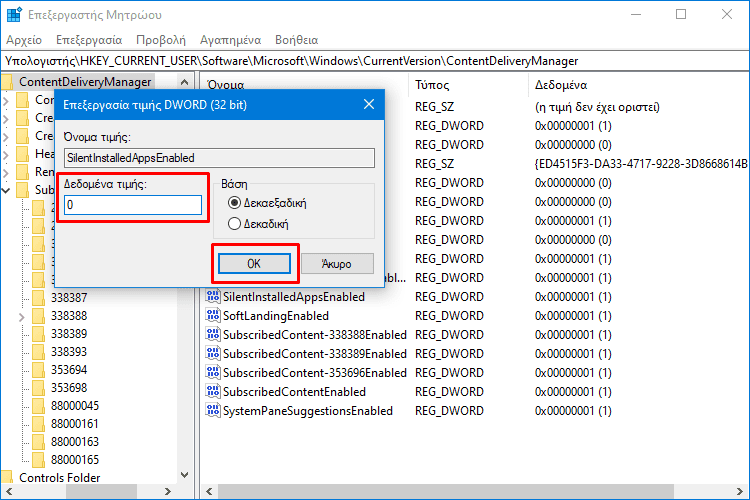Click the folder icon of key 353694
Image resolution: width=750 pixels, height=500 pixels.
38,370
